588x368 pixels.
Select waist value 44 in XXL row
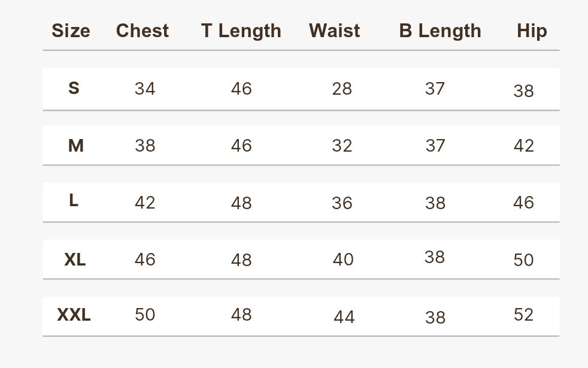click(344, 317)
